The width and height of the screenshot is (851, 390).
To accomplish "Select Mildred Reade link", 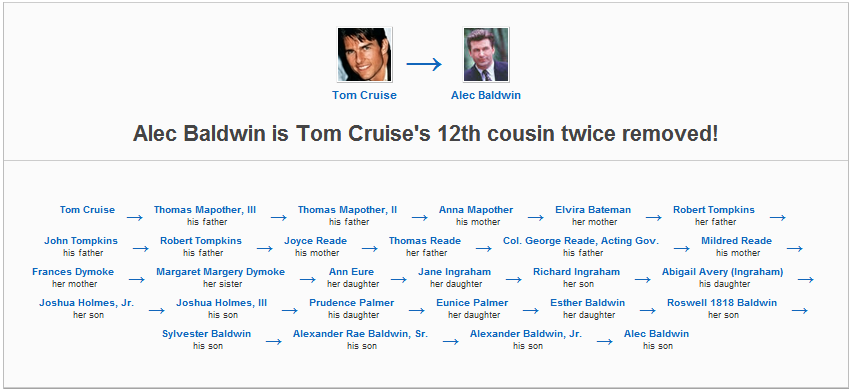I will pos(736,241).
